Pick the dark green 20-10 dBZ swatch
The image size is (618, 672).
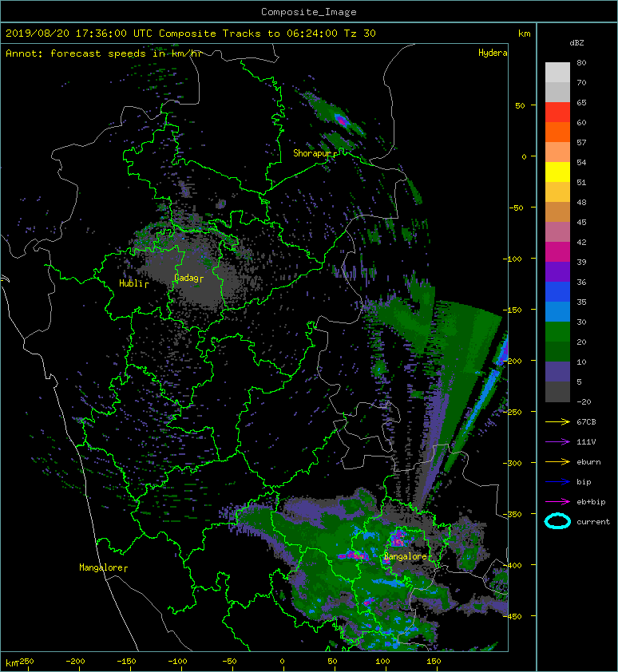pyautogui.click(x=557, y=351)
